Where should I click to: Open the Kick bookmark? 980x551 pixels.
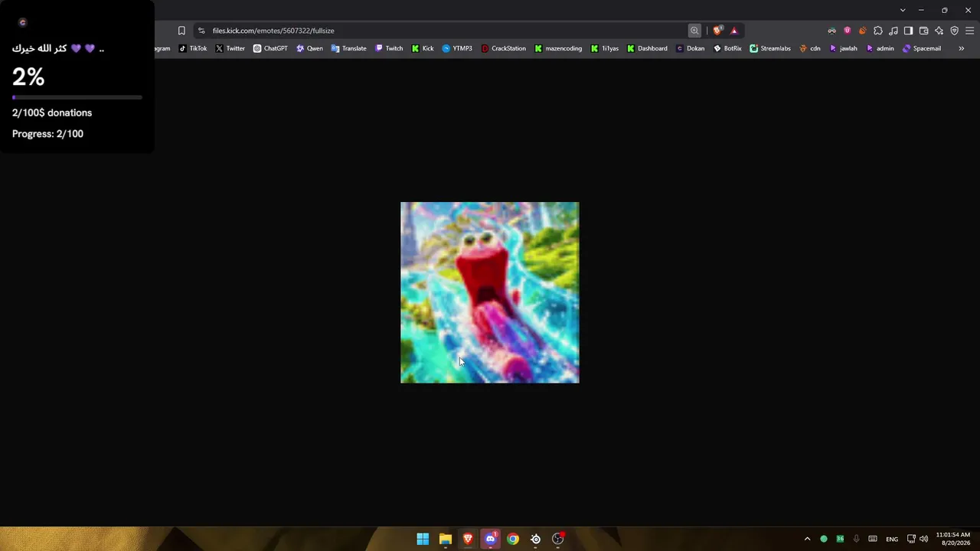click(x=423, y=48)
